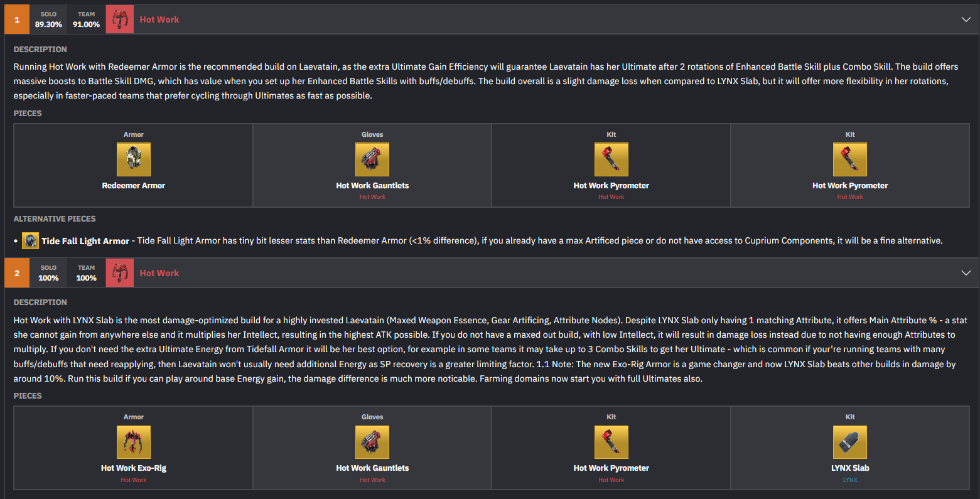The width and height of the screenshot is (980, 499).
Task: Click the Hot Work set label under Exo-Rig
Action: 134,480
